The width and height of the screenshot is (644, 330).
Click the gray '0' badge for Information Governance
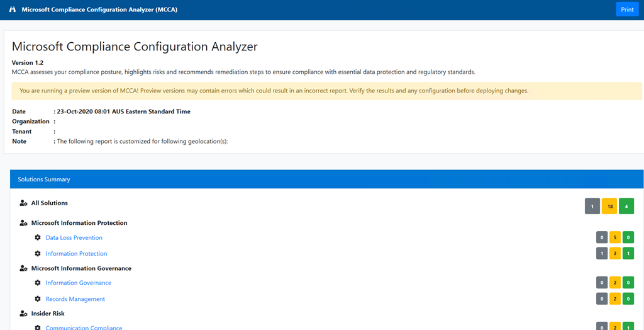(x=602, y=283)
